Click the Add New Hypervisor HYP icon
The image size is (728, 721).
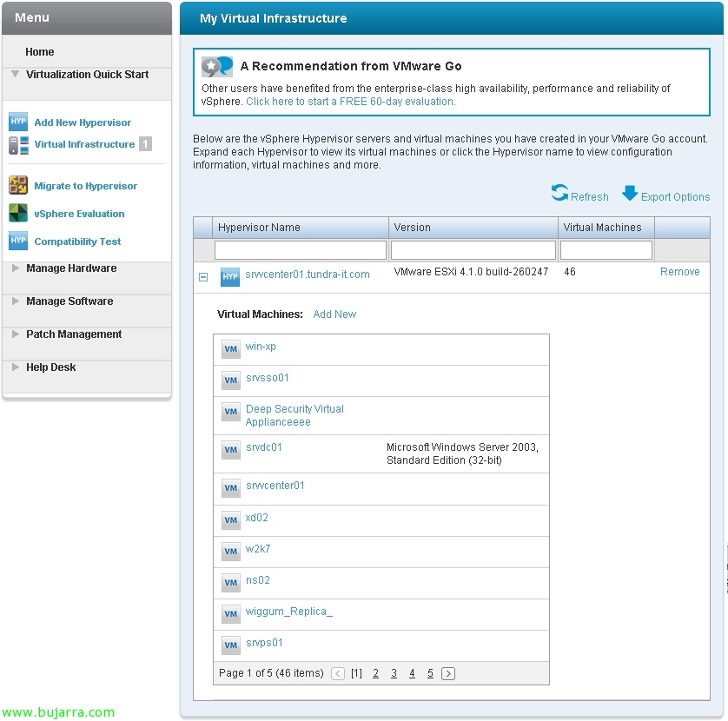[x=18, y=122]
